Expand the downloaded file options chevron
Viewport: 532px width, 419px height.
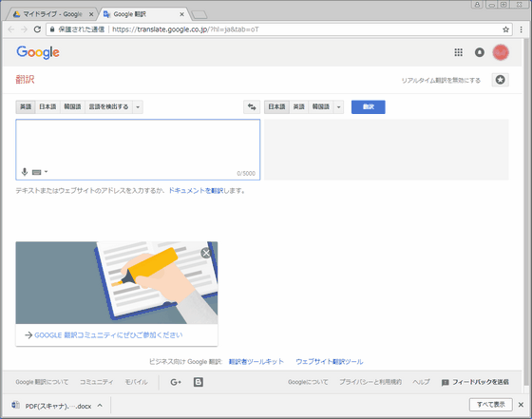pyautogui.click(x=100, y=405)
